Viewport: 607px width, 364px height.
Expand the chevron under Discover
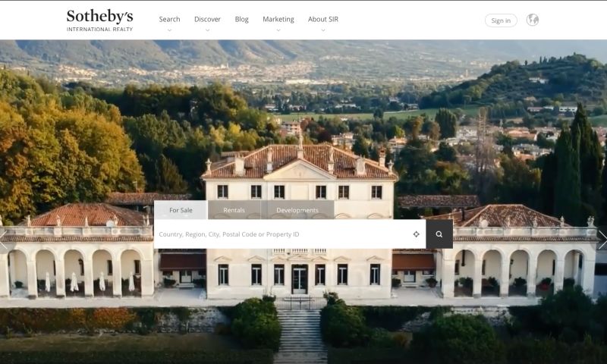[x=207, y=31]
